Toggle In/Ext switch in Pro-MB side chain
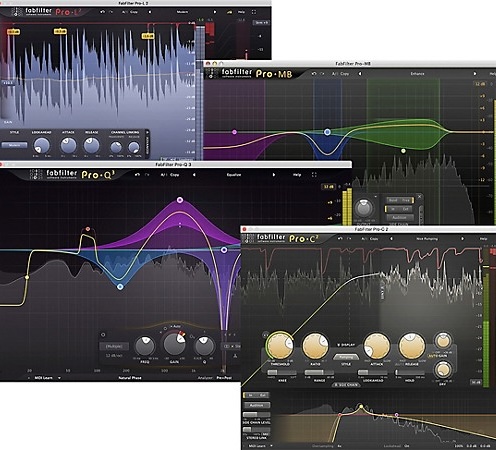 tap(399, 209)
